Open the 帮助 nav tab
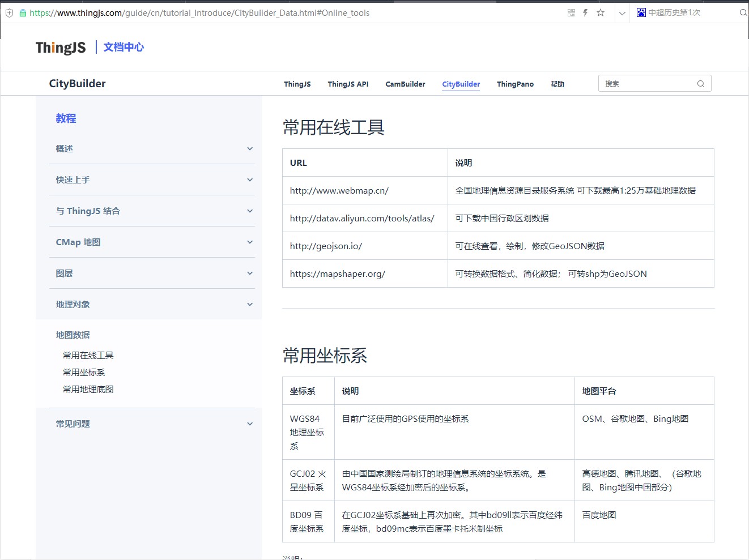 pos(558,84)
